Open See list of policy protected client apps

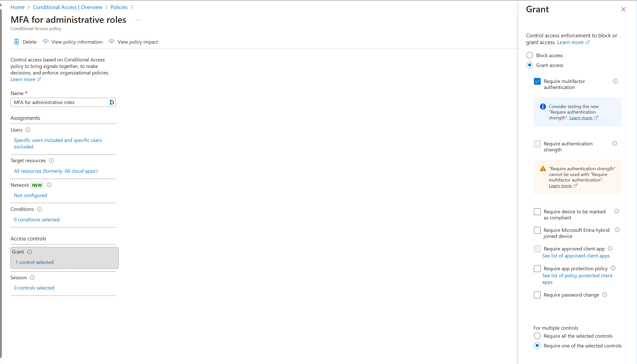coord(577,279)
